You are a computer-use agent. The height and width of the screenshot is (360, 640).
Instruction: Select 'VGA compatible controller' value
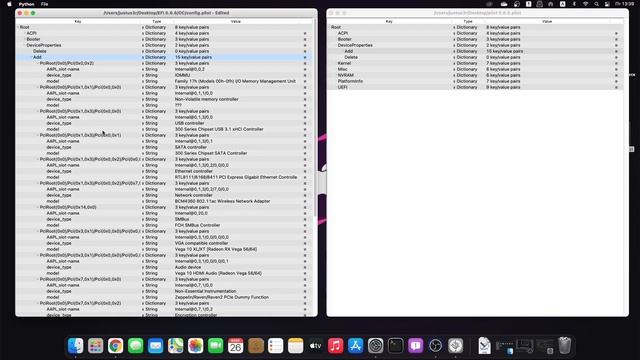pos(201,243)
